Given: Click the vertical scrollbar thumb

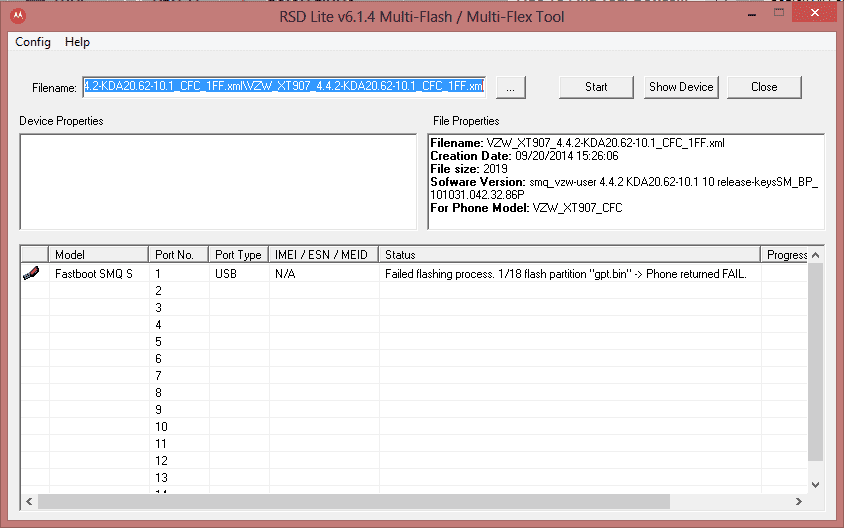Looking at the screenshot, I should point(815,362).
